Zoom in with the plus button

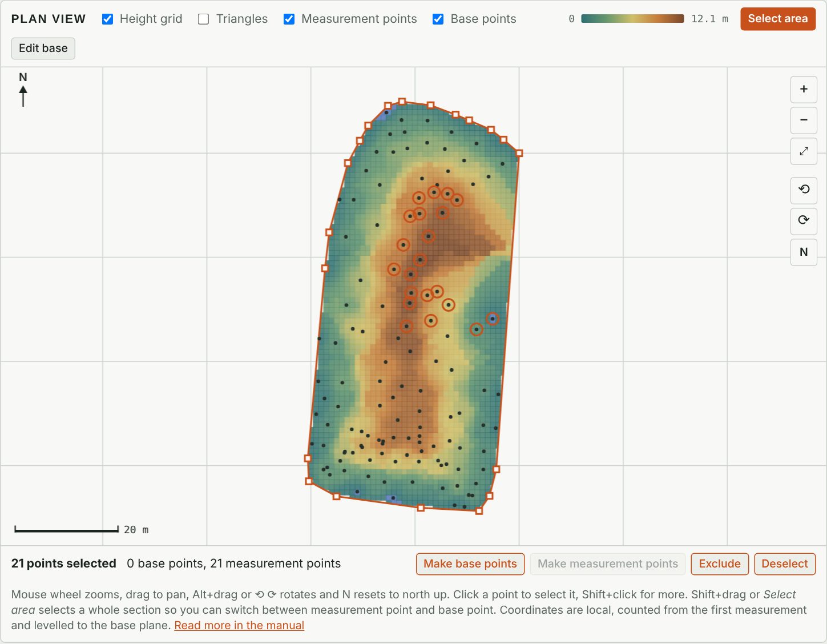(x=804, y=89)
